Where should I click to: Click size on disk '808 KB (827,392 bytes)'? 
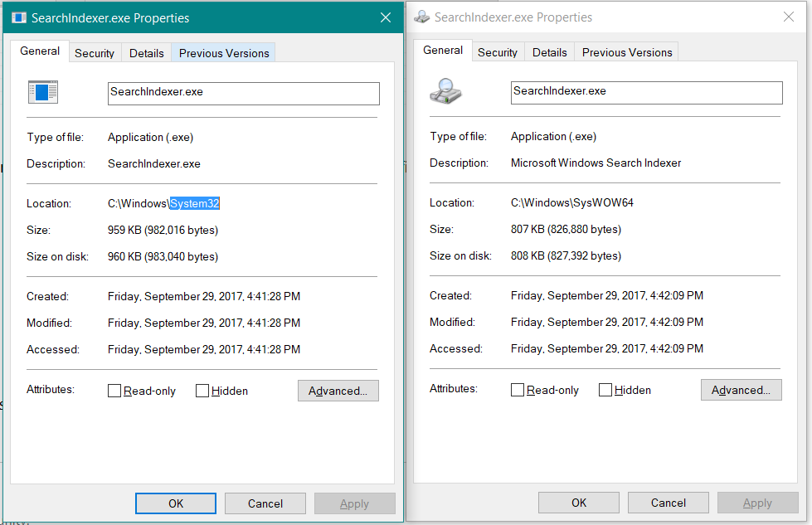pos(566,255)
